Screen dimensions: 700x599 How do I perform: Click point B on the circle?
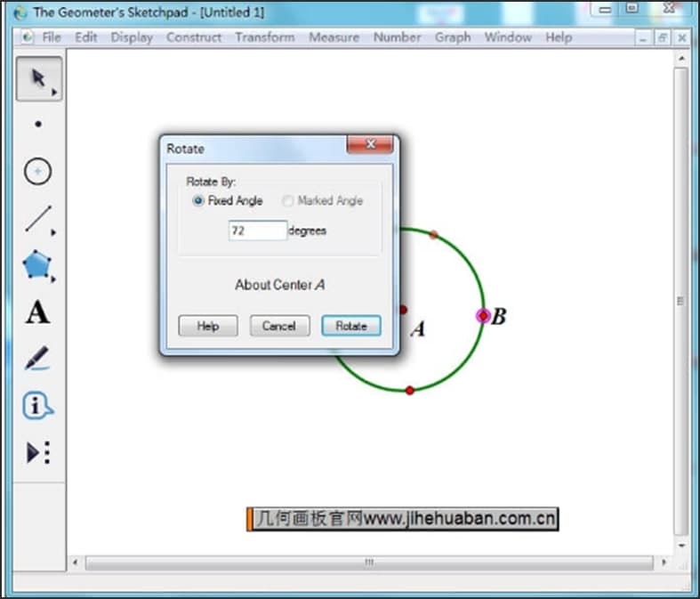483,316
